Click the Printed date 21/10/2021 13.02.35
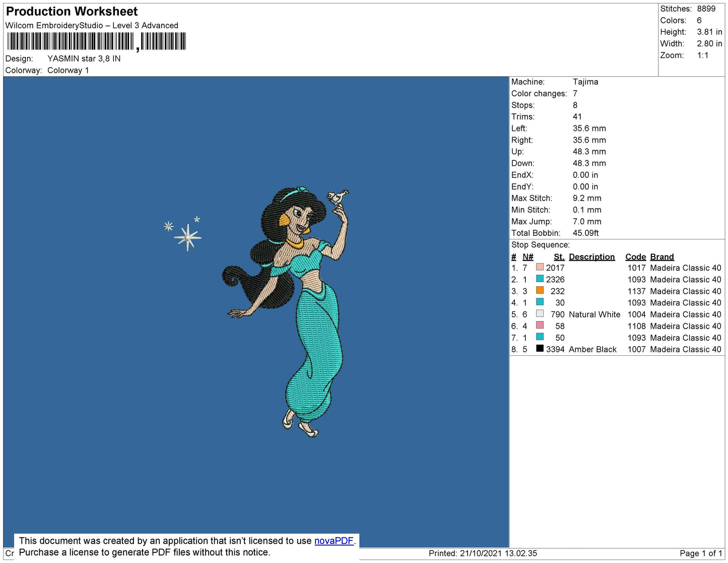Screen dimensions: 728x563 pyautogui.click(x=483, y=553)
